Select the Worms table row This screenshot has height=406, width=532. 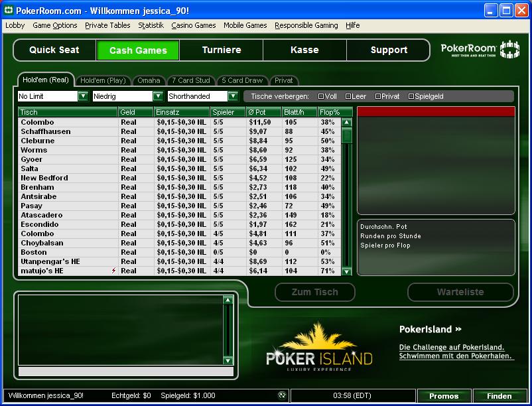179,150
